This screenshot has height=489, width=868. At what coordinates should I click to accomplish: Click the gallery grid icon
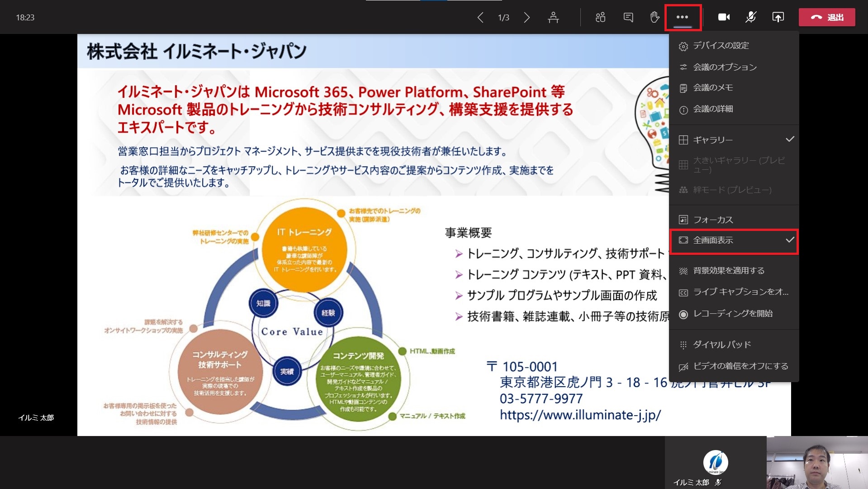[683, 140]
